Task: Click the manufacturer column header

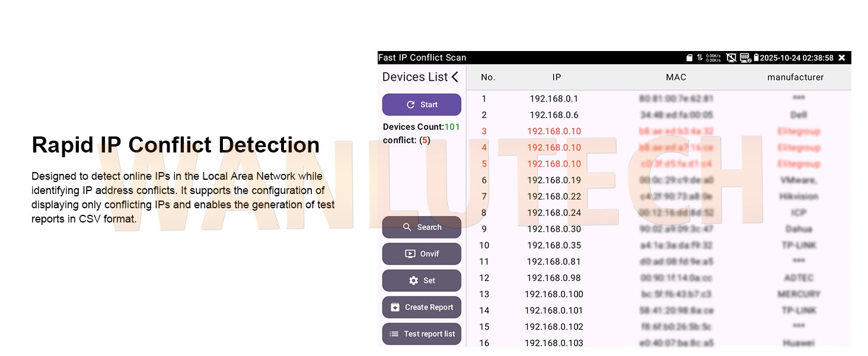Action: (x=795, y=77)
